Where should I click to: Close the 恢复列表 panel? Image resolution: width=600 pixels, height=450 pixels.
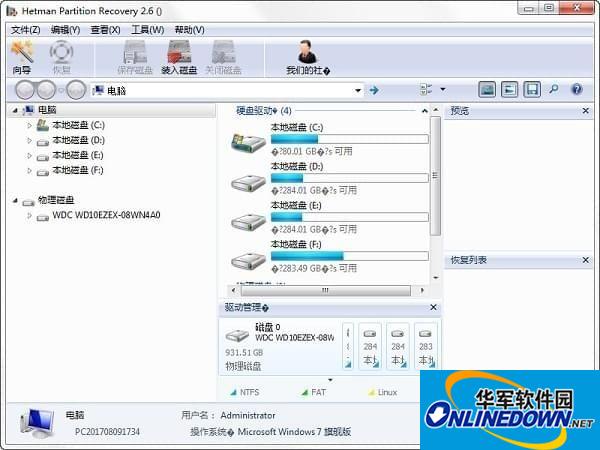585,260
